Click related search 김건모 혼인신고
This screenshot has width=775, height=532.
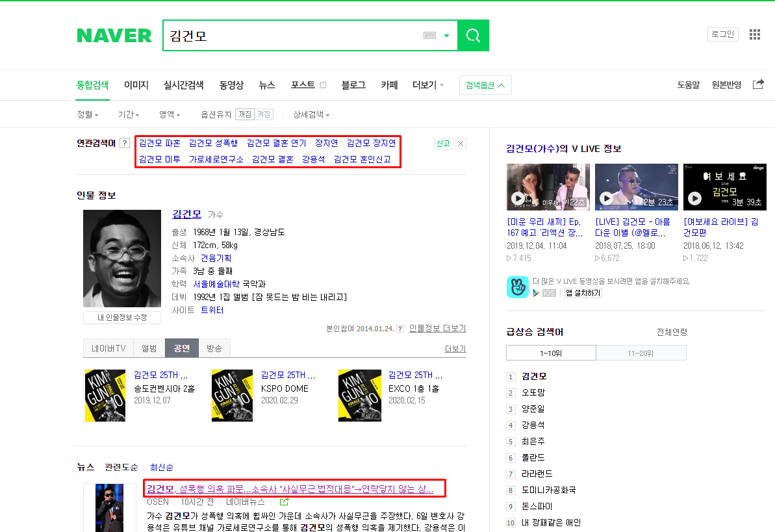click(x=362, y=159)
